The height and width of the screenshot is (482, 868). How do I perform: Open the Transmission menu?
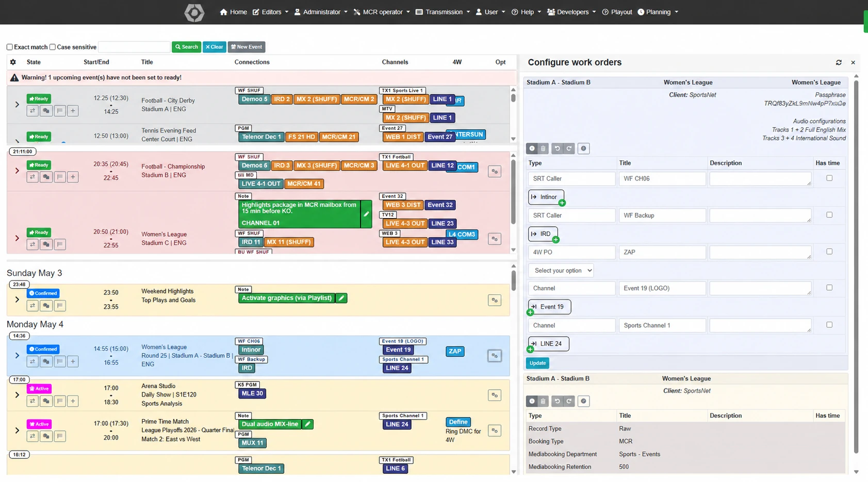(443, 12)
